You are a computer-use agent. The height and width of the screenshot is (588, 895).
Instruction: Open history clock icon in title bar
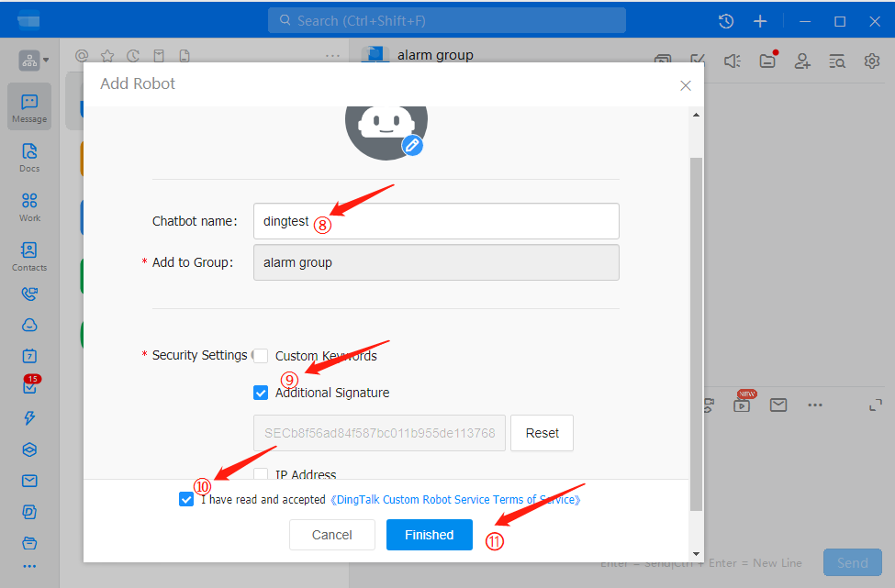(x=725, y=21)
